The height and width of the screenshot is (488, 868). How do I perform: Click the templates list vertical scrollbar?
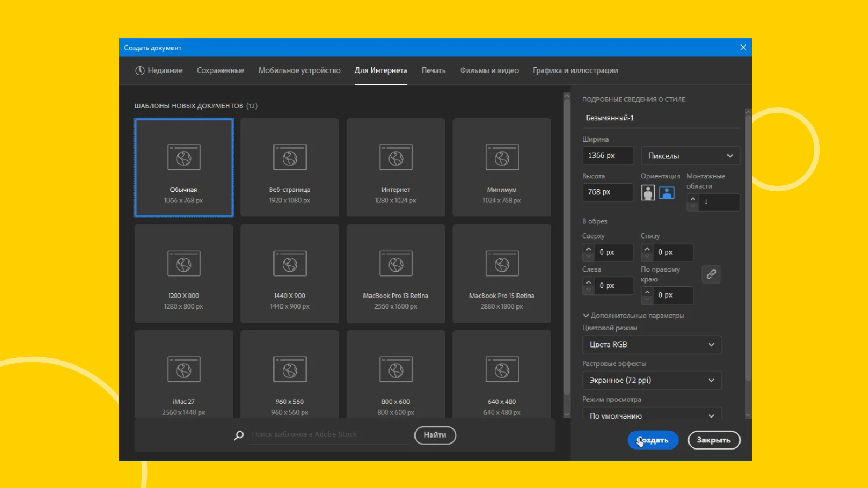coord(566,244)
